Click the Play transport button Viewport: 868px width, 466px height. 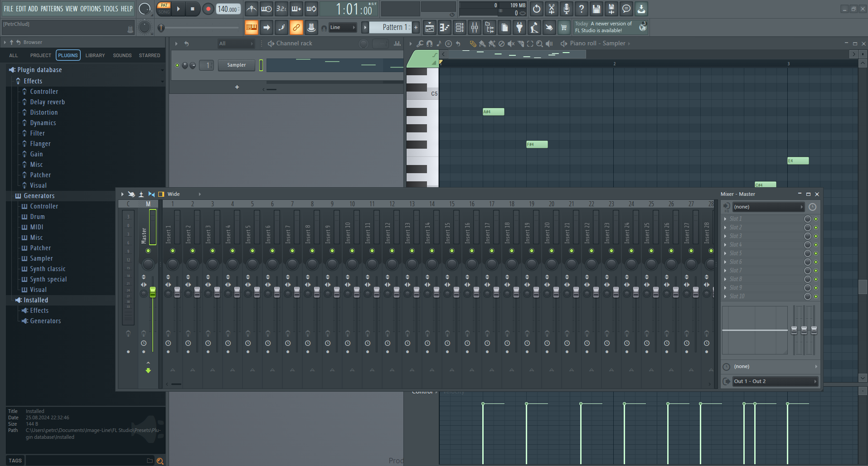[x=178, y=9]
